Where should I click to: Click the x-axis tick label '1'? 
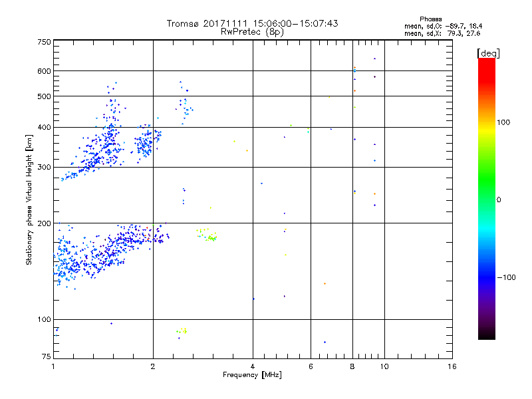pyautogui.click(x=53, y=366)
